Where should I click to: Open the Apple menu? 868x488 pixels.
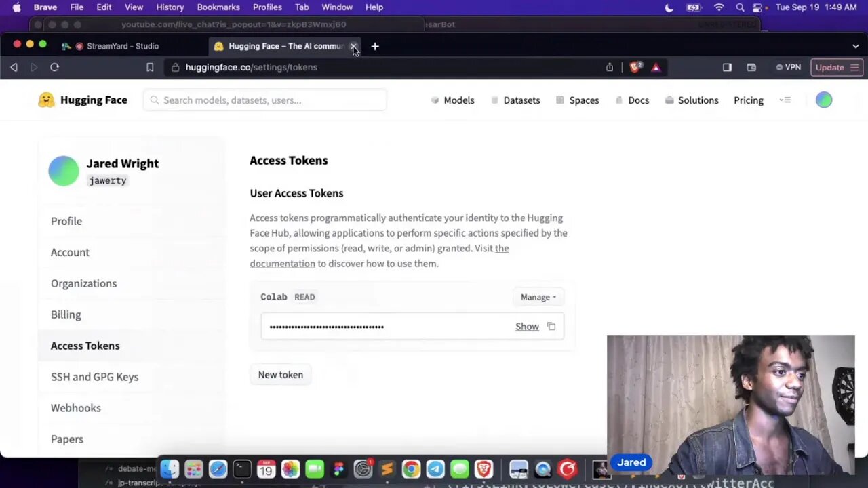(16, 7)
